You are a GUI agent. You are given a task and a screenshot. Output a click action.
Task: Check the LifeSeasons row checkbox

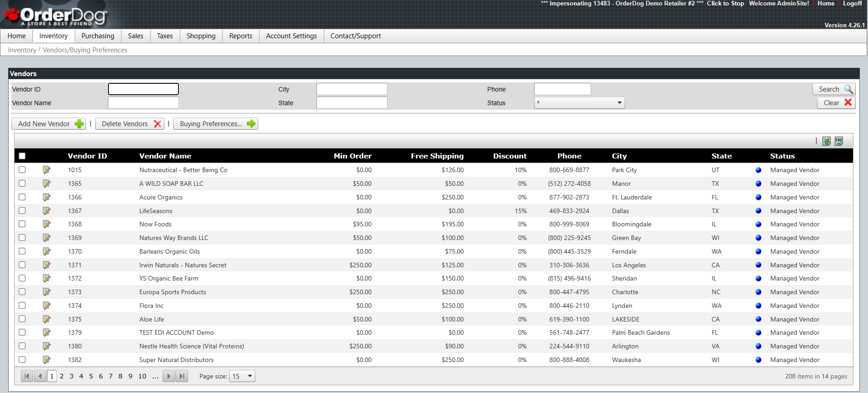(22, 210)
